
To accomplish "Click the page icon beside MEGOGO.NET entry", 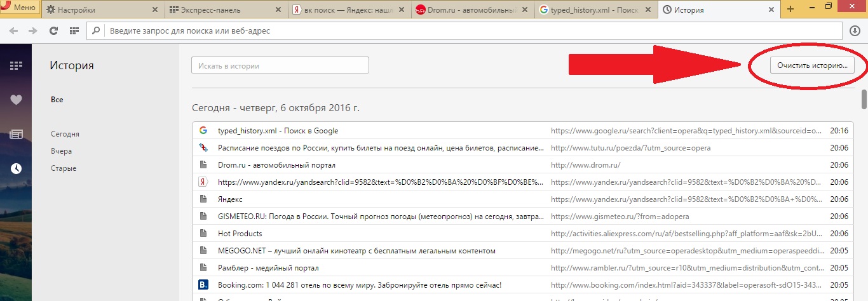I will pyautogui.click(x=203, y=251).
